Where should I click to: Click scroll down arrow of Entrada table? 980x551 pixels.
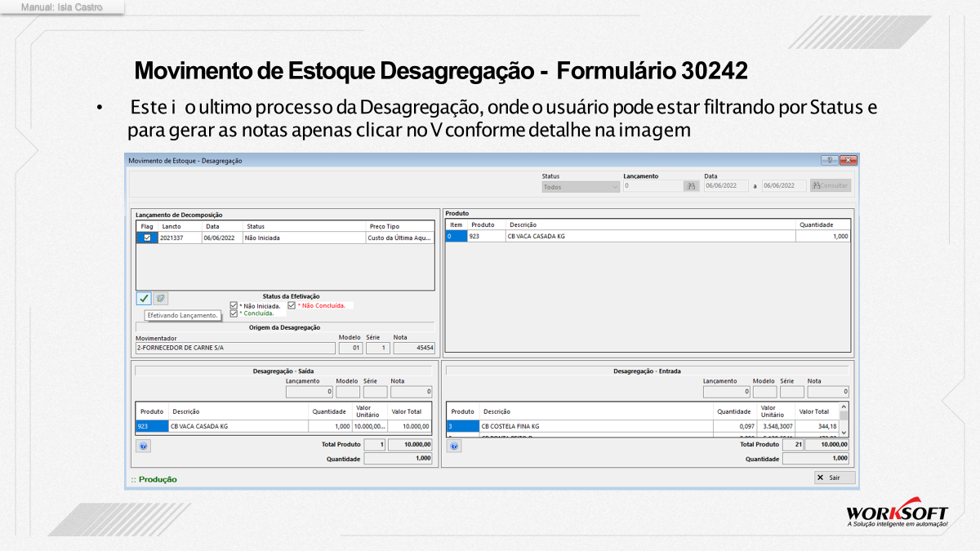tap(844, 433)
